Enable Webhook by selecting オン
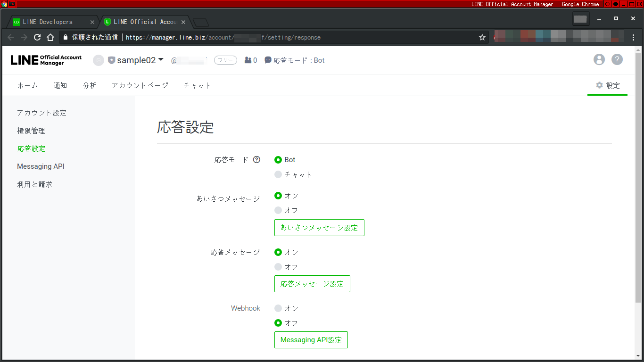Screen dimensions: 644x362 (278, 308)
